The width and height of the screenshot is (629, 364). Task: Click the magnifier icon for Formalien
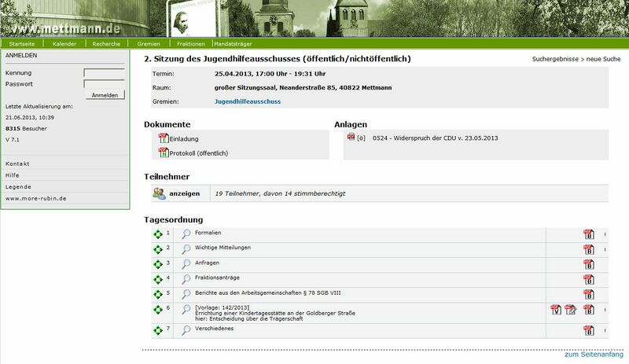pos(186,234)
